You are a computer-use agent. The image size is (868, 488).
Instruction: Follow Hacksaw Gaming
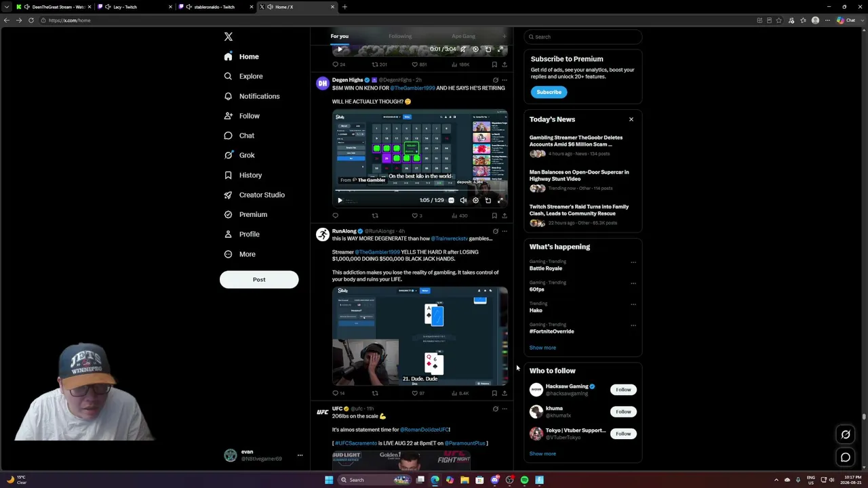pos(623,390)
